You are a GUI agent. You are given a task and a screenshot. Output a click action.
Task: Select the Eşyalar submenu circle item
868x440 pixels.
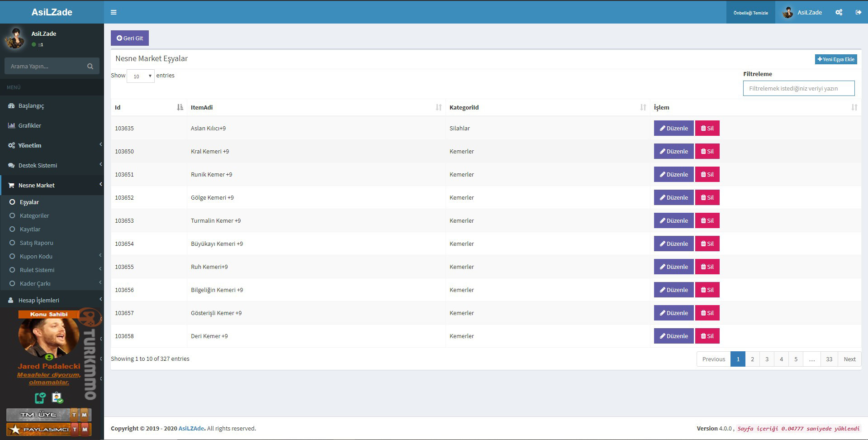12,202
